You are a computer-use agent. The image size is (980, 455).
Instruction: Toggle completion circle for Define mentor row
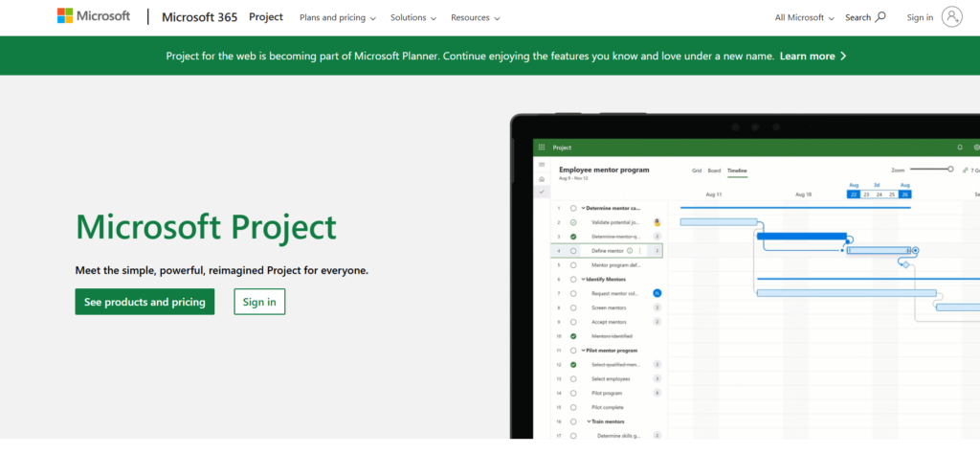click(573, 250)
